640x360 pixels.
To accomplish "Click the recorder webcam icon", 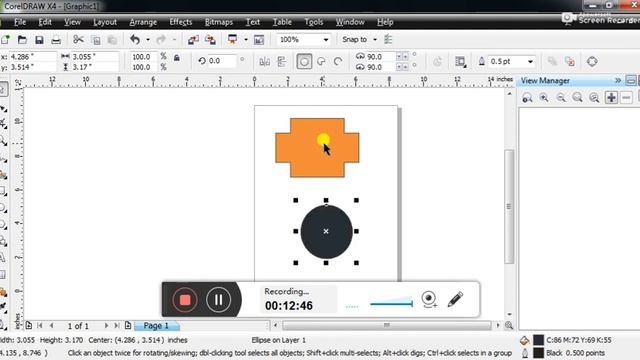I will click(429, 299).
